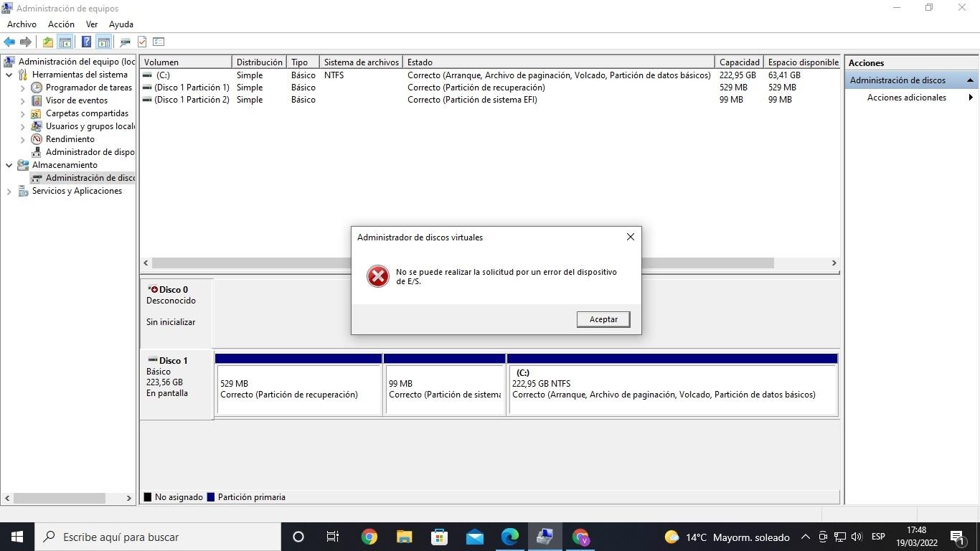This screenshot has height=551, width=980.
Task: Click the Rescan Disks magnifier toolbar icon
Action: coord(125,42)
